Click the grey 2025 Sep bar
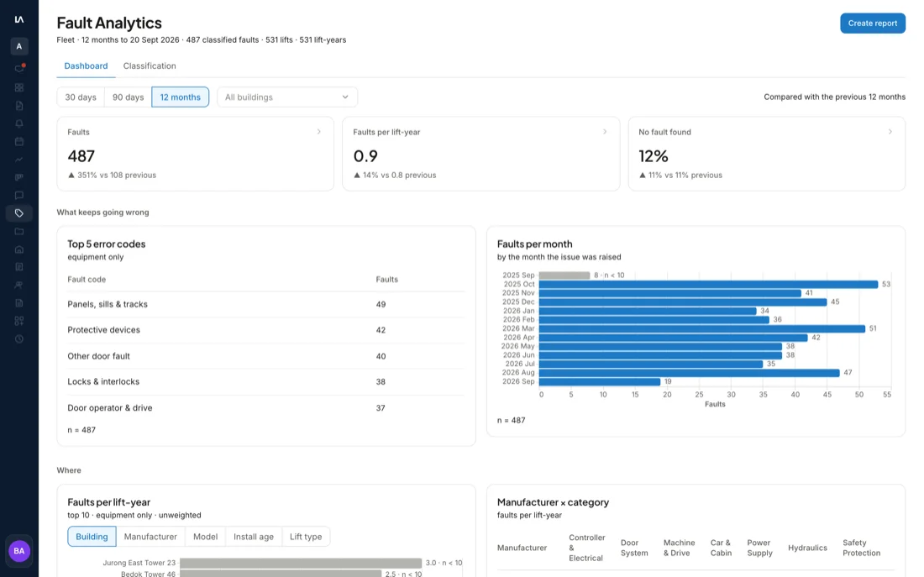Viewport: 924px width, 577px height. [564, 275]
